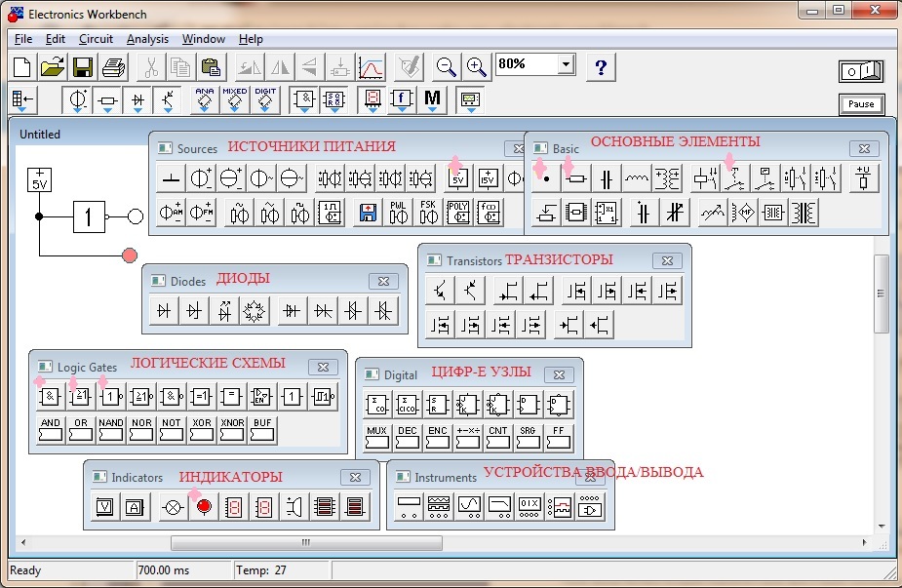Screen dimensions: 902x588
Task: Pick the bridge rectifier in Diodes palette
Action: 255,311
